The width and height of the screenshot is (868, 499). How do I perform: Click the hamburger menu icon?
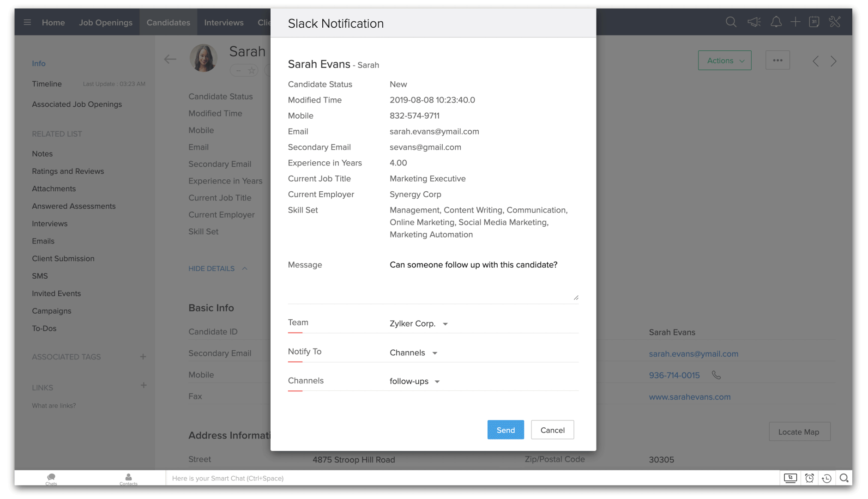pos(27,22)
